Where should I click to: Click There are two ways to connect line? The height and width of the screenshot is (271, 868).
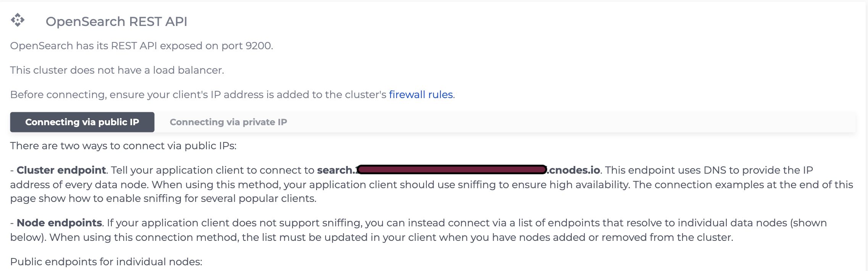123,146
